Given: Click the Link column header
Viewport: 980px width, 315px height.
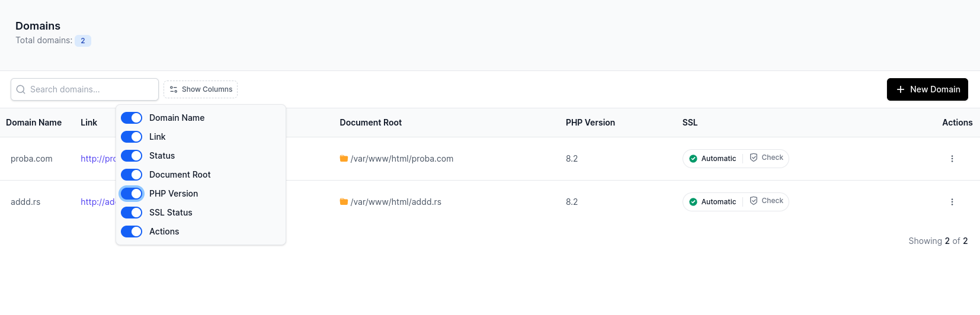Looking at the screenshot, I should 89,123.
